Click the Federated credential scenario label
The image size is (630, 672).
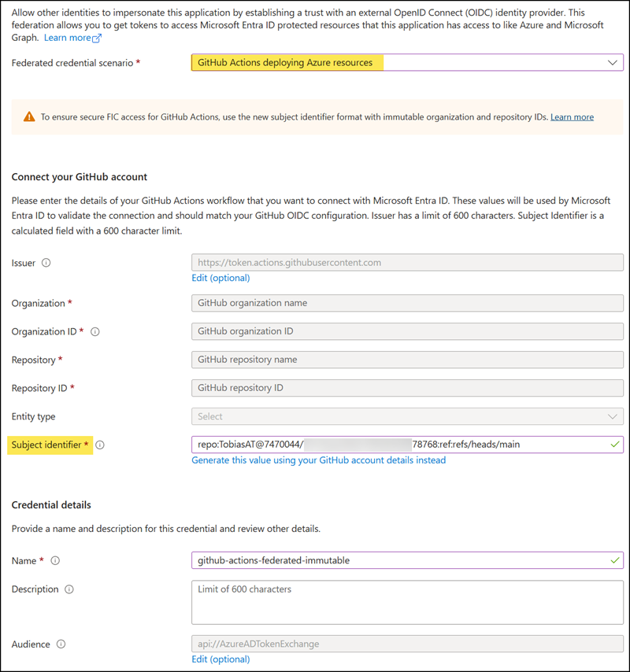tap(72, 63)
